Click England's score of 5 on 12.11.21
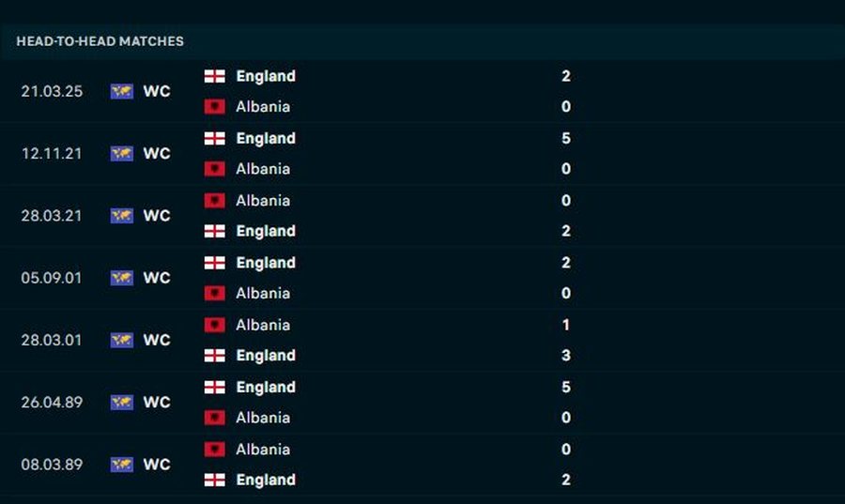The image size is (845, 504). pyautogui.click(x=566, y=138)
